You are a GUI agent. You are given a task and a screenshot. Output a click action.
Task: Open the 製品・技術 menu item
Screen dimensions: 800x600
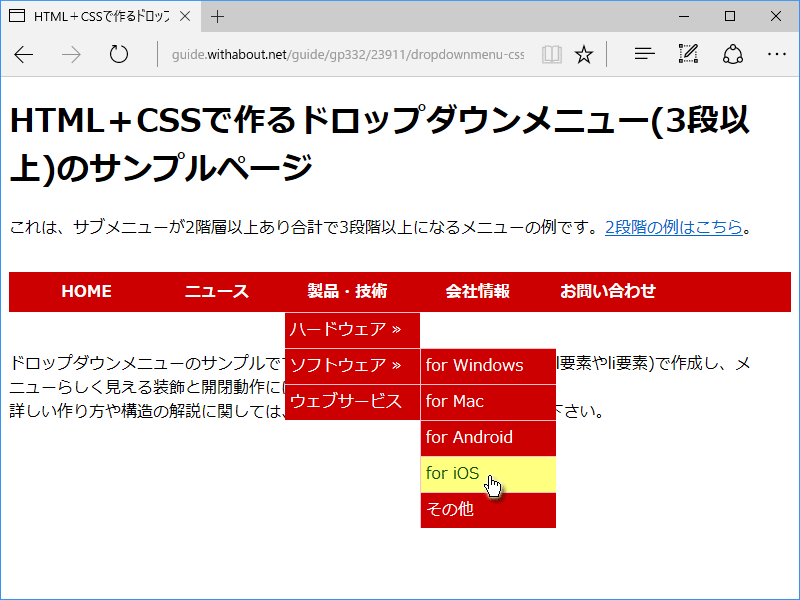(x=347, y=291)
